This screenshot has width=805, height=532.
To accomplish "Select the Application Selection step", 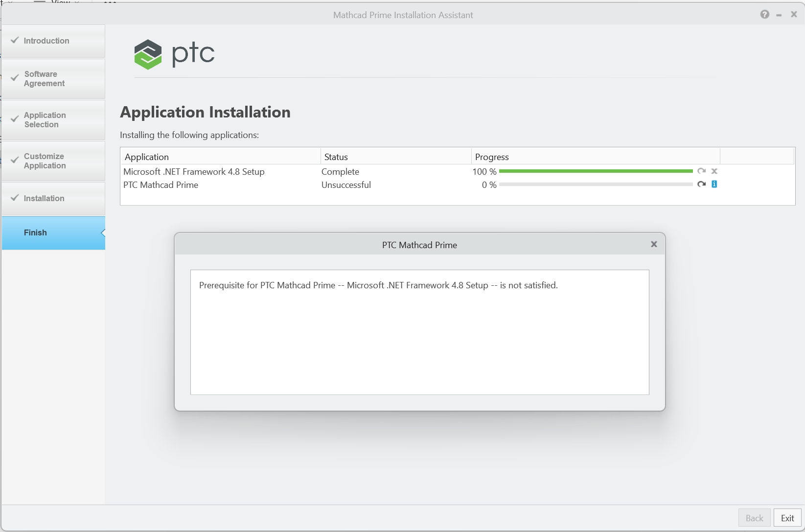I will pyautogui.click(x=51, y=120).
